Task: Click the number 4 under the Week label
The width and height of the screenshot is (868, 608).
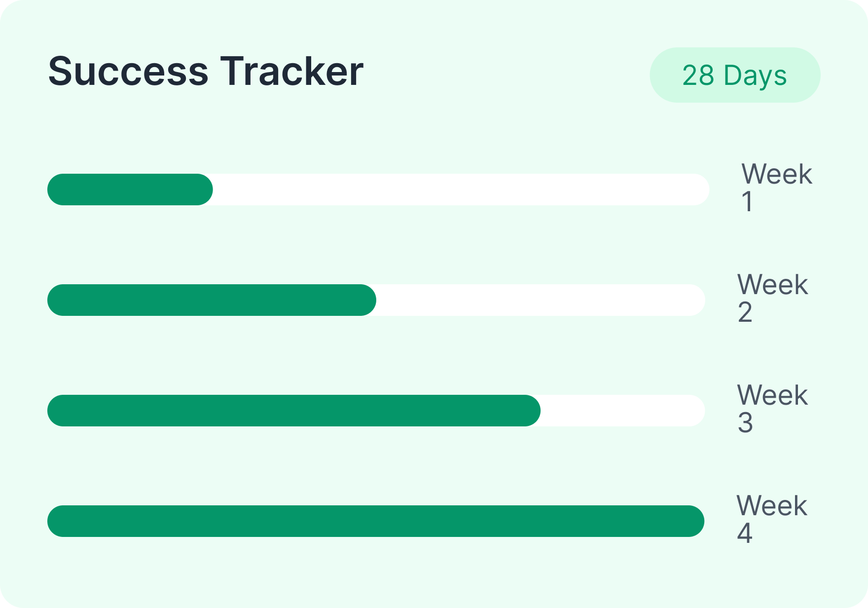Action: pos(745,533)
